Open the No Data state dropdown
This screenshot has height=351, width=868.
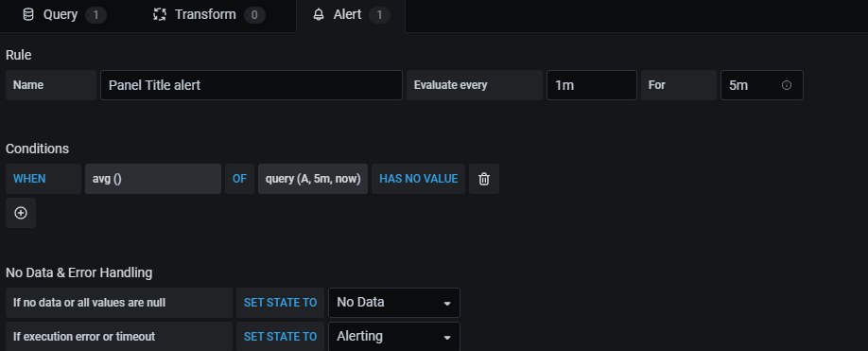[x=393, y=303]
